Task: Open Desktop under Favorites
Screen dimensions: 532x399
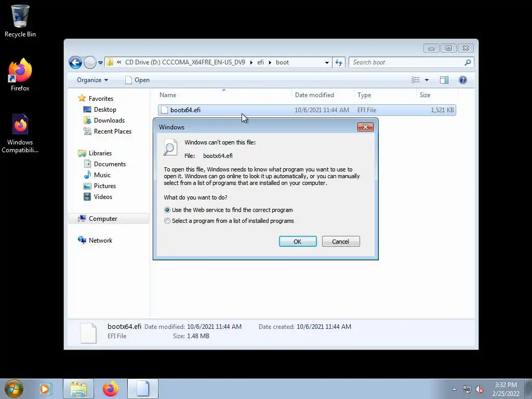Action: pos(100,110)
